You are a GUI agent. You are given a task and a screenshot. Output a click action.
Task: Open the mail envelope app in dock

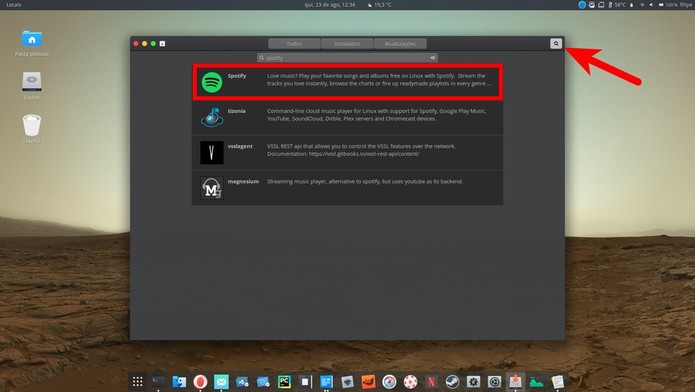[221, 381]
